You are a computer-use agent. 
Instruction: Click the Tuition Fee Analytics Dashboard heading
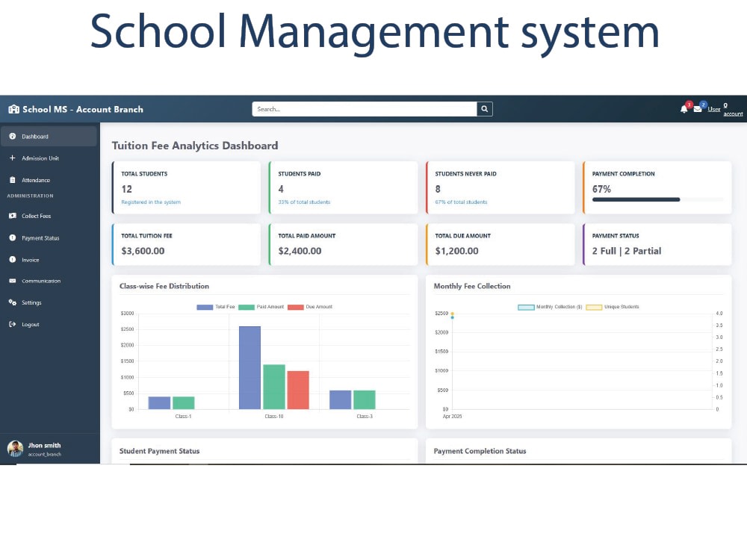click(195, 146)
